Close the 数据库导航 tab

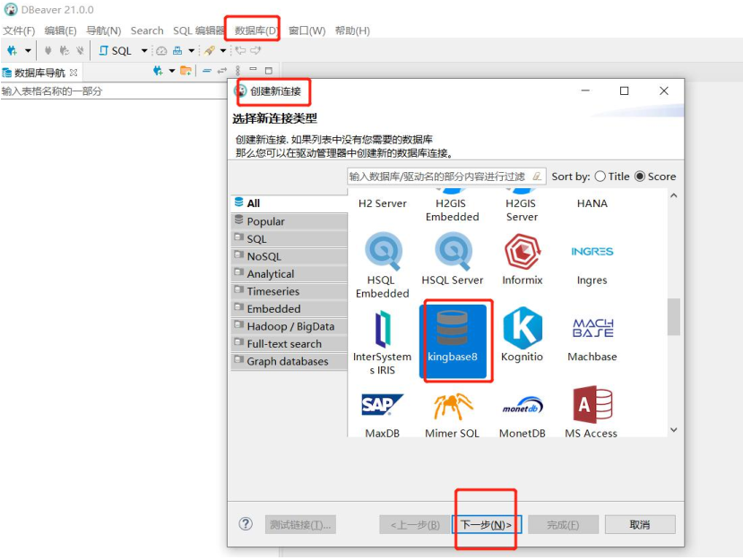coord(73,73)
